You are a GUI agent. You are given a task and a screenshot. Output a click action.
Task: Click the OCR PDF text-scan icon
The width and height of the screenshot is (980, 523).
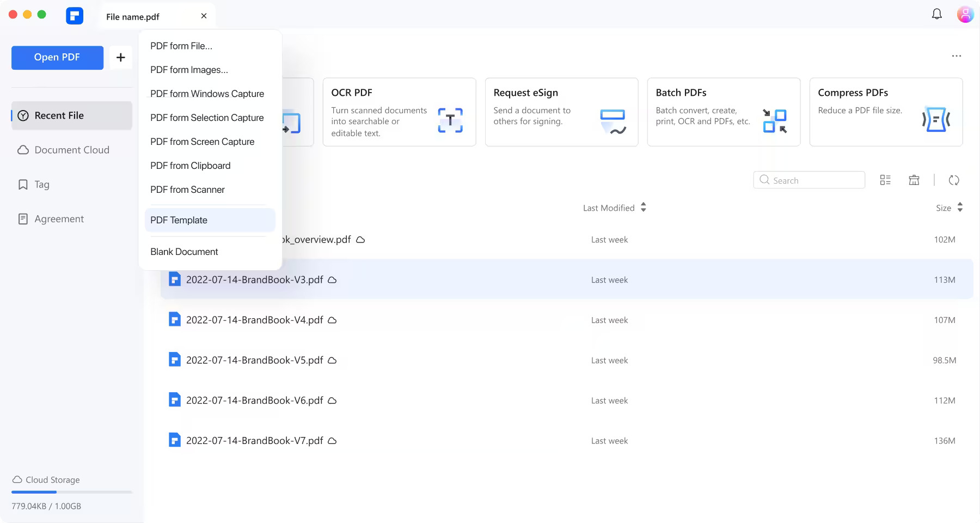(450, 120)
